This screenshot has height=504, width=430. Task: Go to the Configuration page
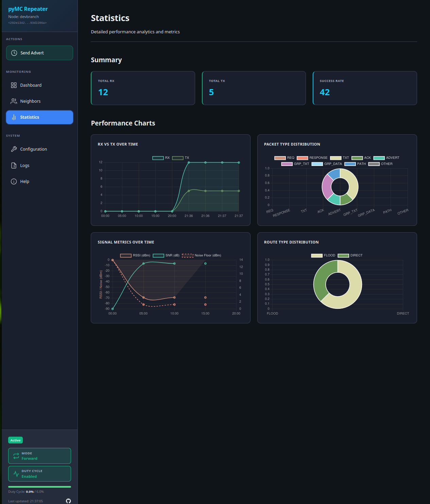point(33,149)
